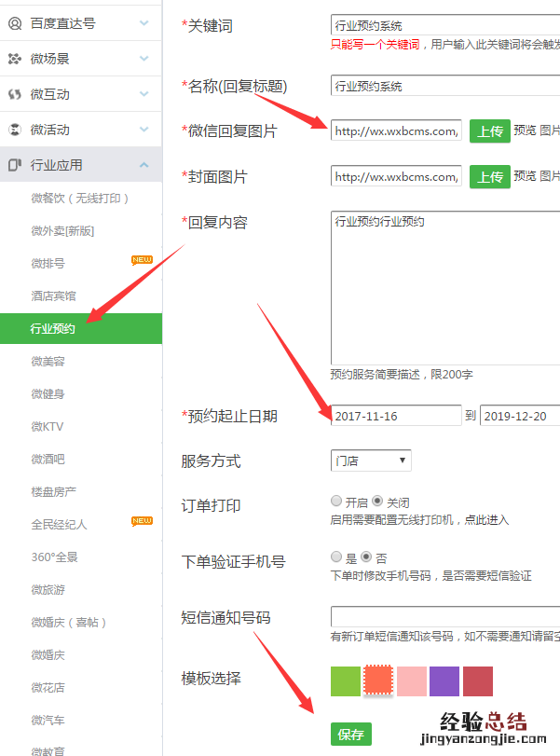Expand the 微活动 chevron
The height and width of the screenshot is (756, 560).
click(143, 130)
